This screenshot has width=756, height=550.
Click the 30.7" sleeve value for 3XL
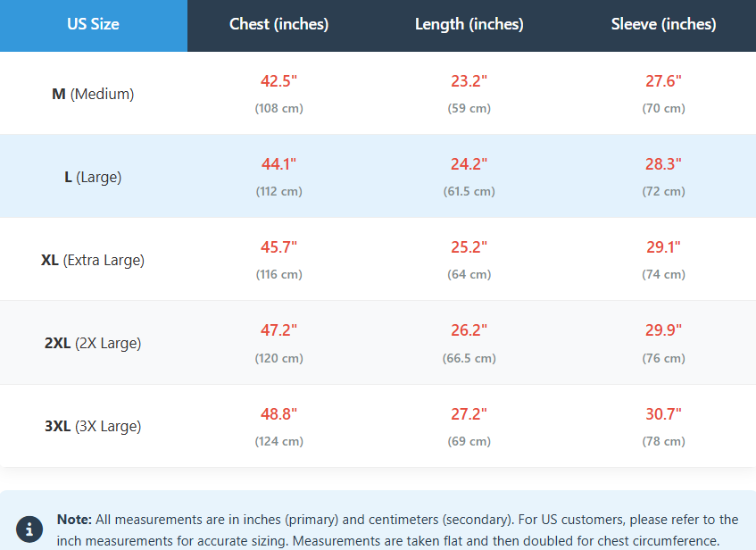(x=663, y=414)
